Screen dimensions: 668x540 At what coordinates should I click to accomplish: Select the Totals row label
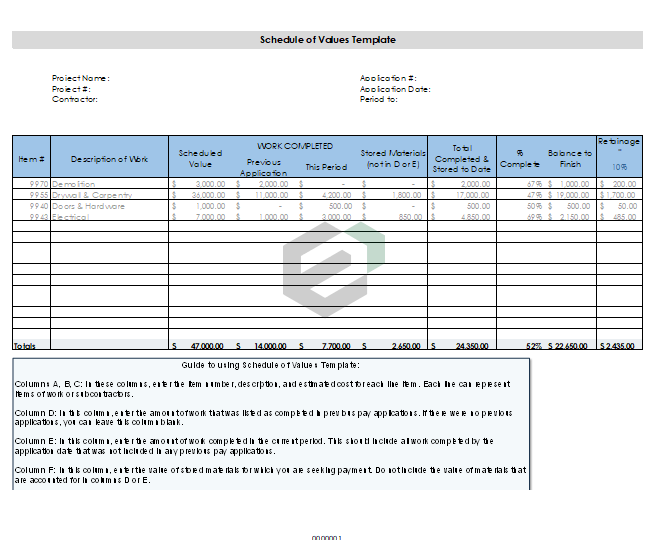pyautogui.click(x=25, y=346)
